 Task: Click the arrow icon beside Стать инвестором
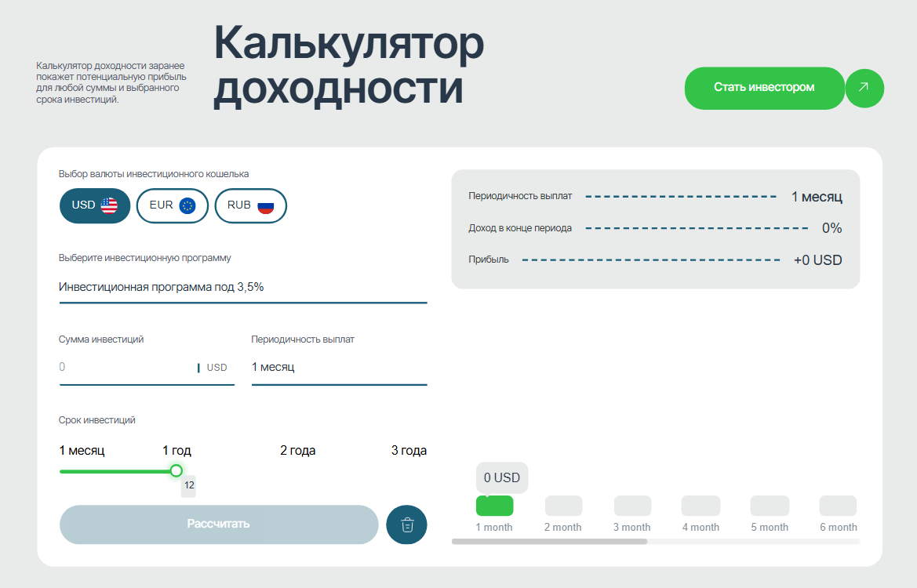point(864,88)
